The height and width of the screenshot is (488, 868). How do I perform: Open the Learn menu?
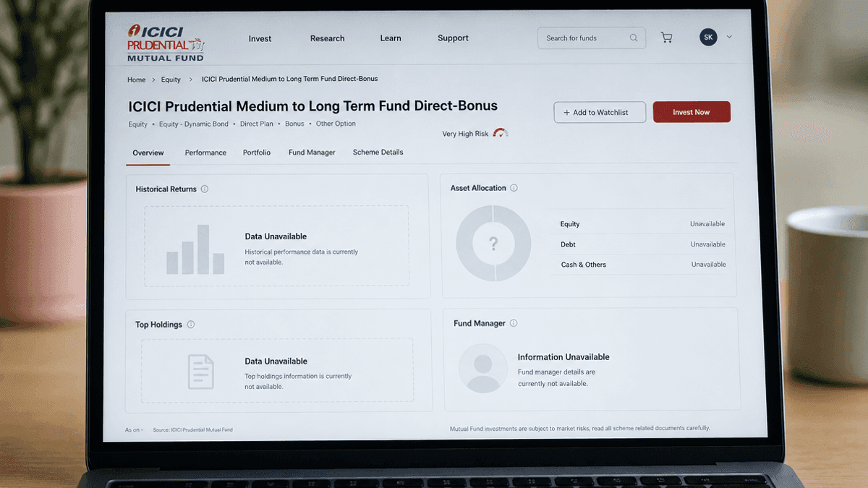click(391, 38)
